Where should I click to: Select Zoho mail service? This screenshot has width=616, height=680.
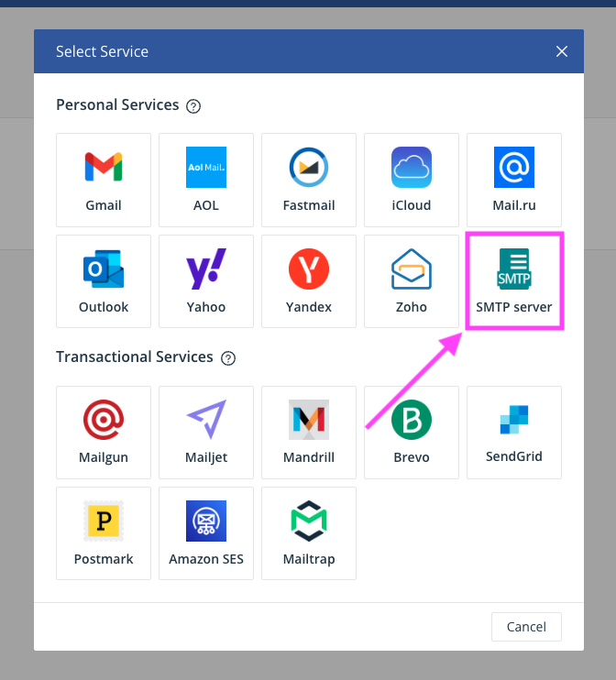coord(412,280)
